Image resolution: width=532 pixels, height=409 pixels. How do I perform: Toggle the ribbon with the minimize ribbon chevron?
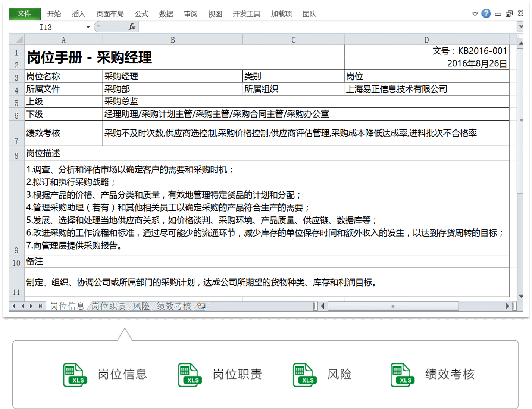pyautogui.click(x=475, y=14)
